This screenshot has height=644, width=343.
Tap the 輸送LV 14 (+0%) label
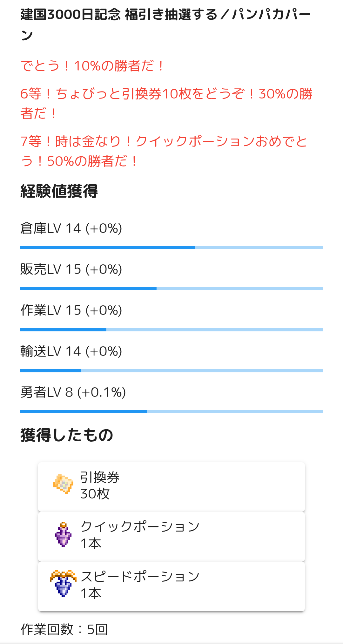[x=71, y=351]
